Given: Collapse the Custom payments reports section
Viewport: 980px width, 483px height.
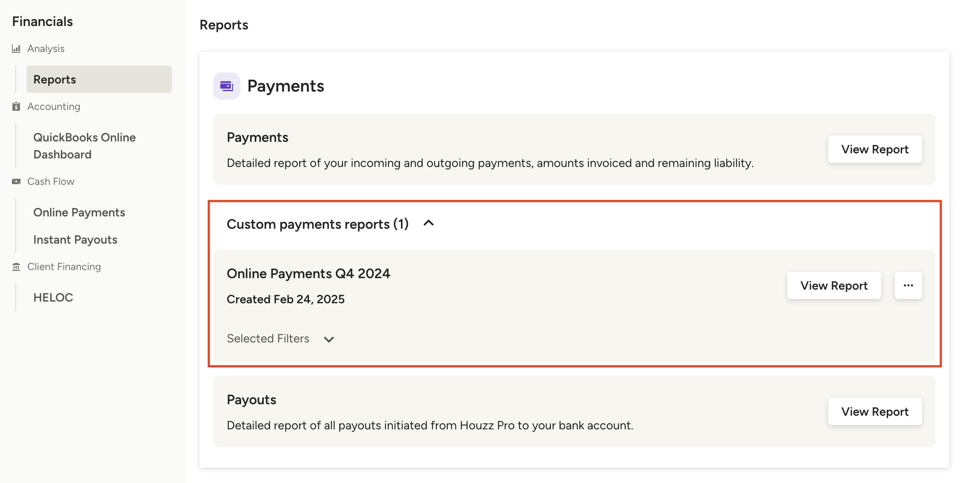Looking at the screenshot, I should pyautogui.click(x=429, y=223).
